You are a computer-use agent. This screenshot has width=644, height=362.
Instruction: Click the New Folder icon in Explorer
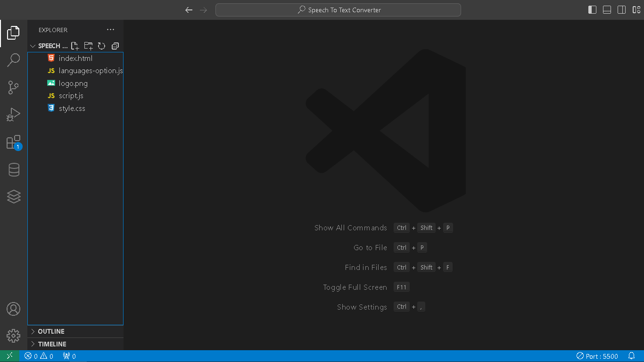point(88,46)
